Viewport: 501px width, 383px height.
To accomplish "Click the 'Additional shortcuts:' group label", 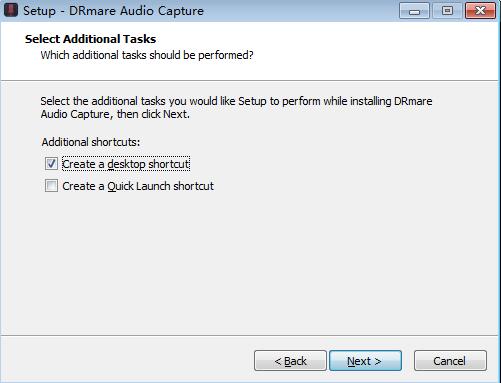I will pyautogui.click(x=91, y=142).
